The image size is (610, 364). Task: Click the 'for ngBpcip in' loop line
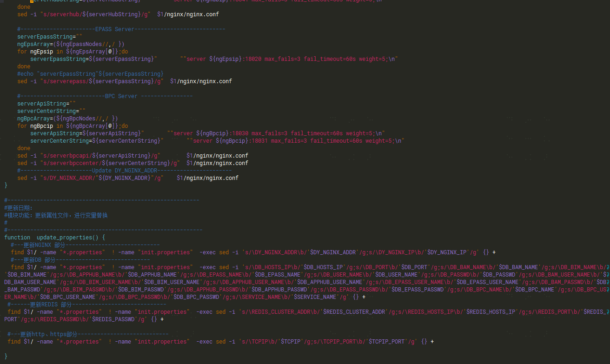point(73,126)
